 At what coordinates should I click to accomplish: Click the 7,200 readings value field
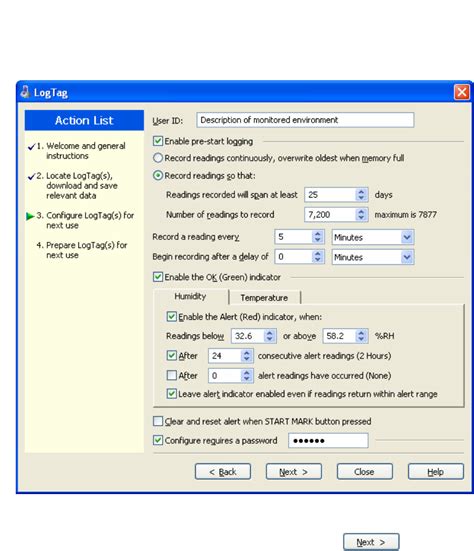pos(331,214)
